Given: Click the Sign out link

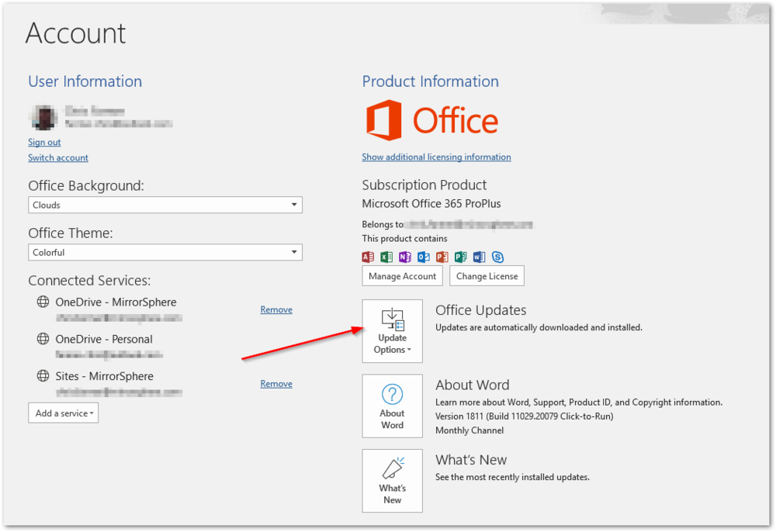Looking at the screenshot, I should (44, 143).
